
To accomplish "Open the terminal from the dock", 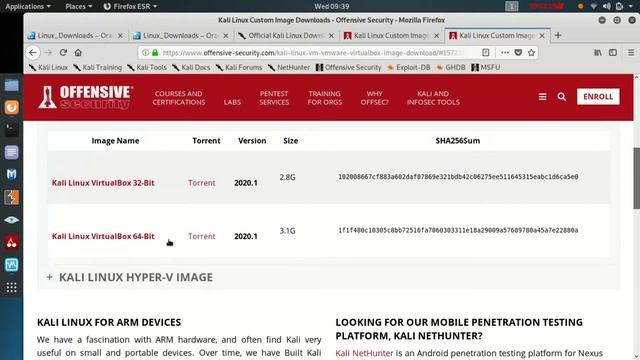I will (x=11, y=130).
